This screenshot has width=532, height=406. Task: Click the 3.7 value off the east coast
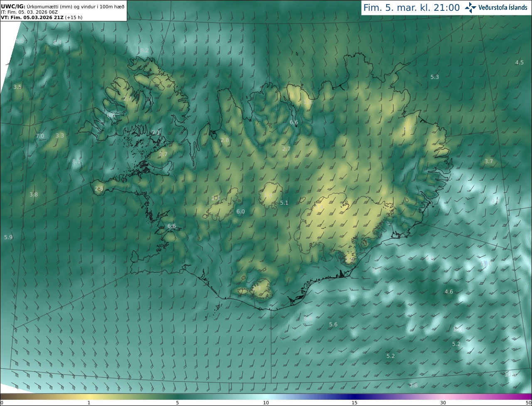click(x=489, y=161)
